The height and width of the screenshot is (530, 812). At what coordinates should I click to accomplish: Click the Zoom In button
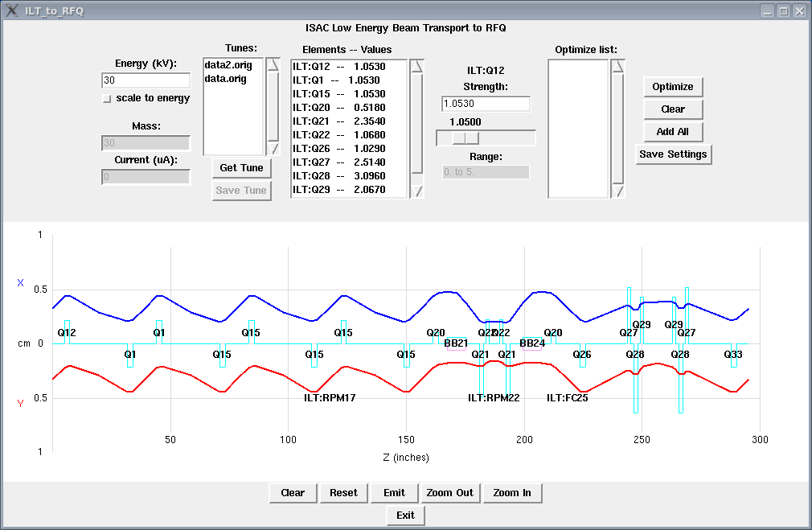tap(512, 493)
